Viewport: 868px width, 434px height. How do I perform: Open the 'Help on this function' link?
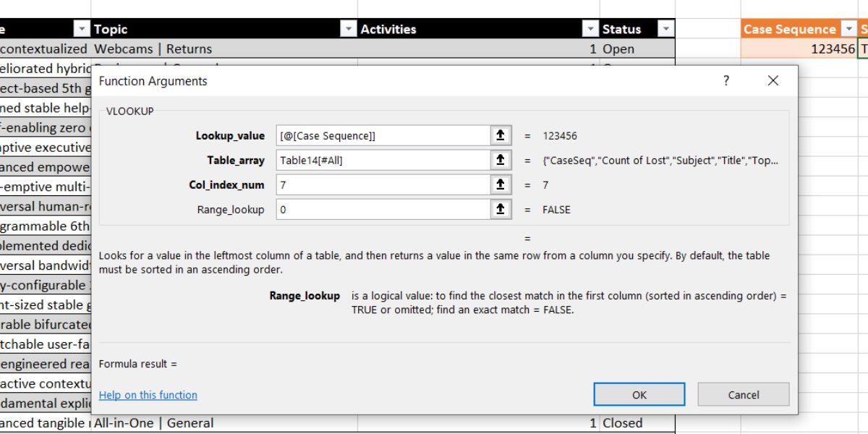tap(148, 395)
